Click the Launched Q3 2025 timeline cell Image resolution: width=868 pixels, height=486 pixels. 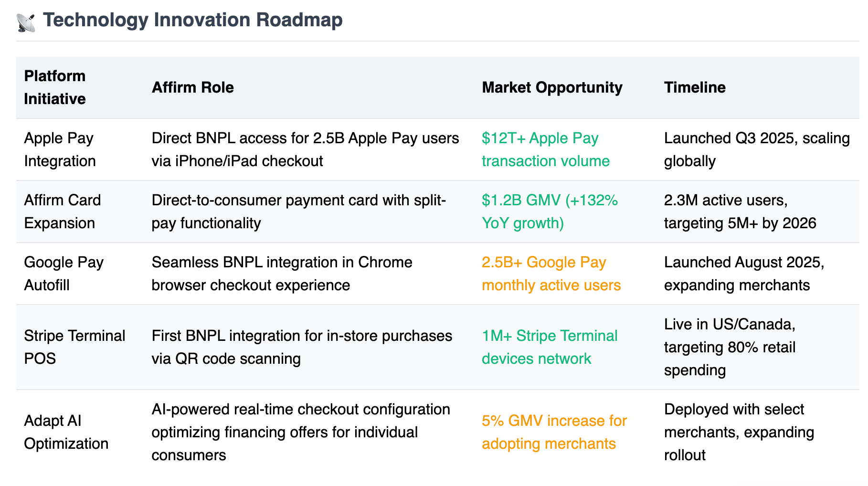[757, 149]
